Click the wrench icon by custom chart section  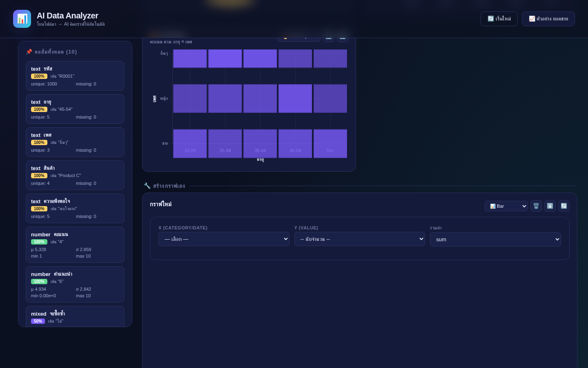(147, 186)
